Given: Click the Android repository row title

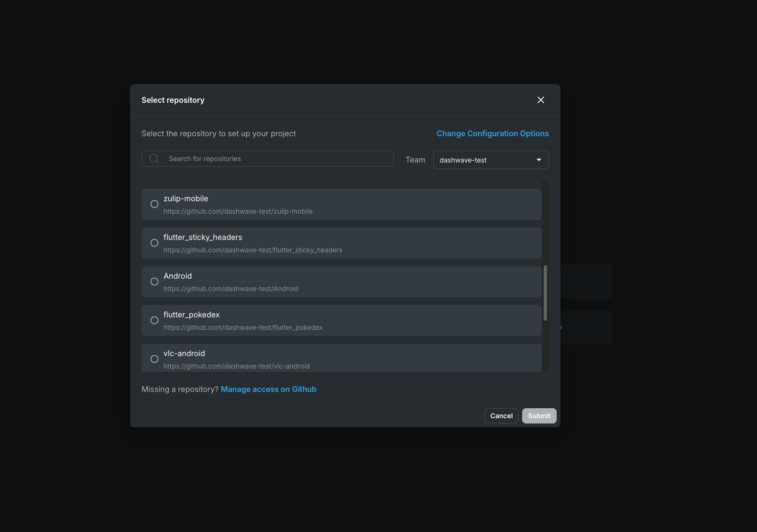Looking at the screenshot, I should tap(177, 276).
